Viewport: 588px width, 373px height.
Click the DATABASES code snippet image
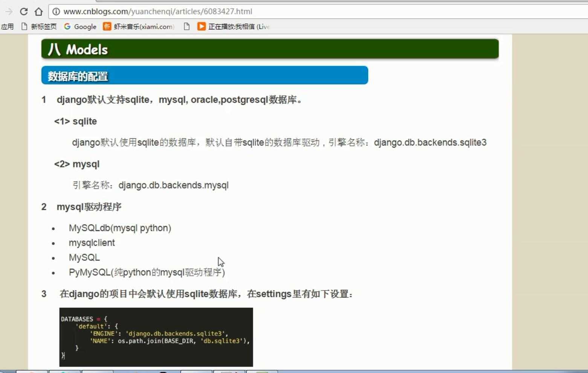(x=156, y=337)
